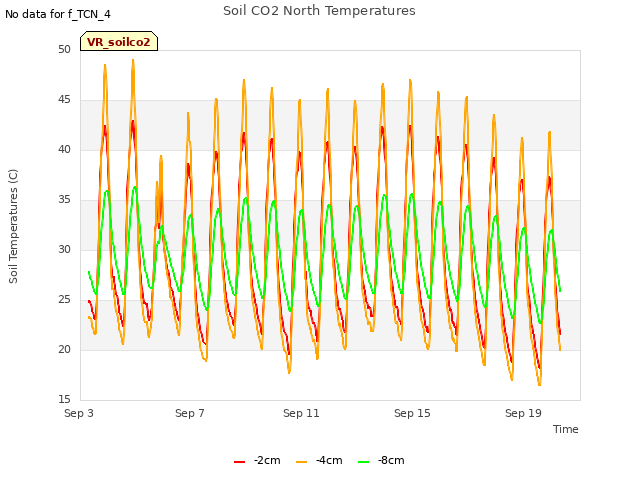Screen dimensions: 640x480
Task: Click the 'No data for f_TCN_4' message
Action: tap(58, 14)
